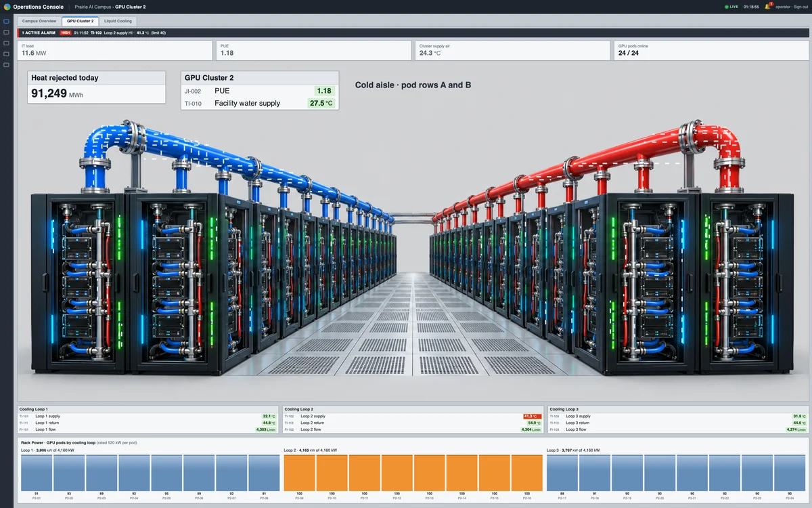This screenshot has width=812, height=508.
Task: Click the Loop 1 supply 32.1 °C value
Action: pos(269,416)
